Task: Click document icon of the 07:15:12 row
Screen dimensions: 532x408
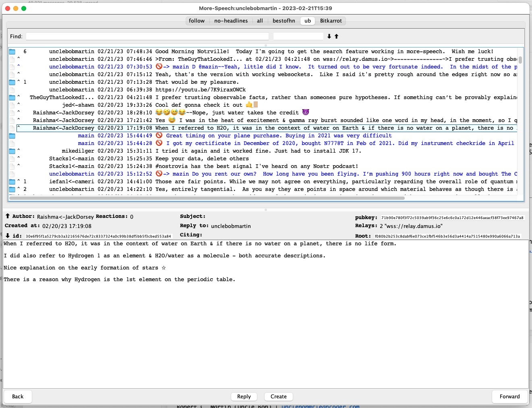Action: coord(12,75)
